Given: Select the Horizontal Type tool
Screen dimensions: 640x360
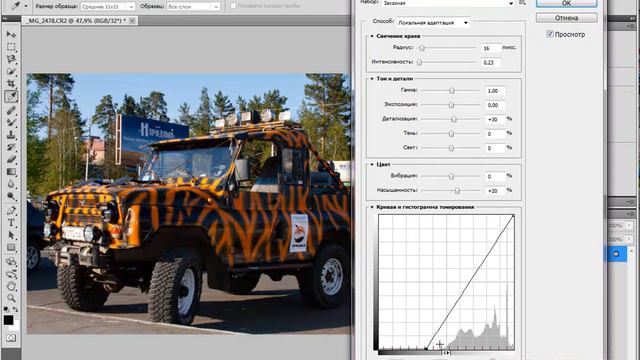Looking at the screenshot, I should [11, 223].
